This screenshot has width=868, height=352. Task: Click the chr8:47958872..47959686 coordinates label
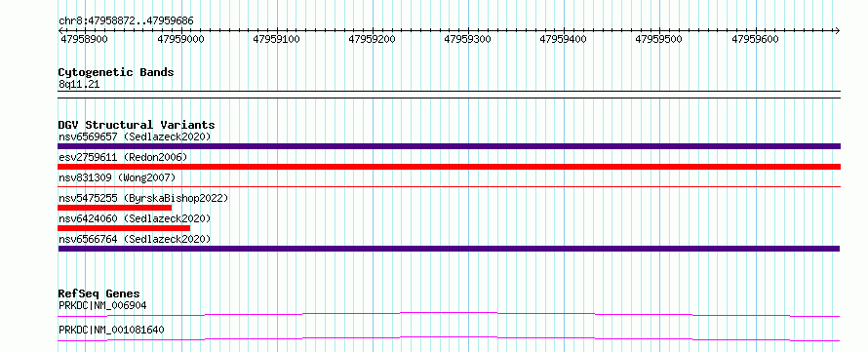coord(126,21)
